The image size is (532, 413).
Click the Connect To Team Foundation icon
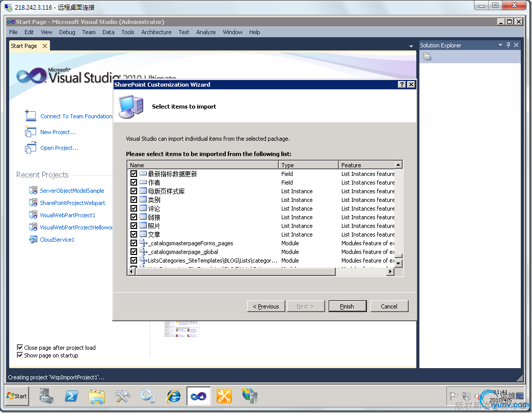[x=31, y=116]
